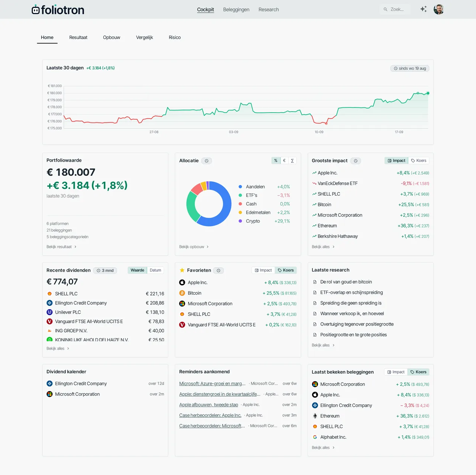Open Research in top navigation

tap(268, 10)
